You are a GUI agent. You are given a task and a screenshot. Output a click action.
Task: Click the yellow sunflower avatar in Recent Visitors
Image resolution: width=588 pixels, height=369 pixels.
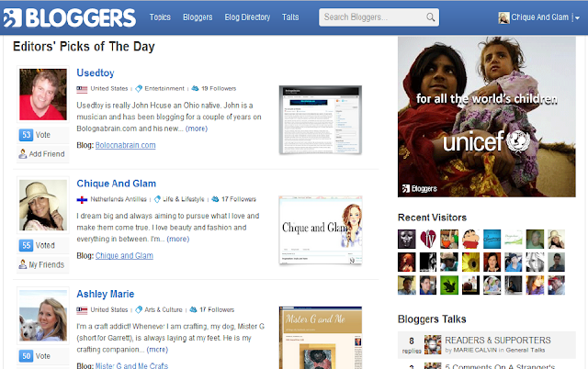470,262
